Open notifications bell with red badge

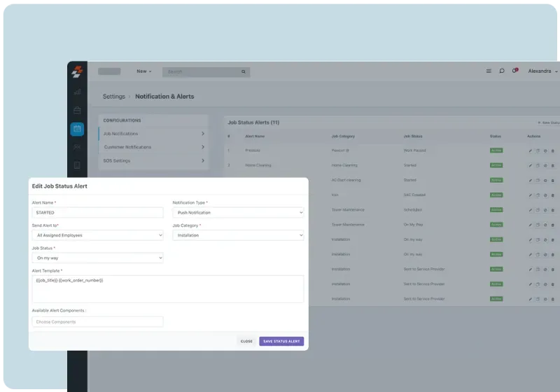tap(515, 71)
